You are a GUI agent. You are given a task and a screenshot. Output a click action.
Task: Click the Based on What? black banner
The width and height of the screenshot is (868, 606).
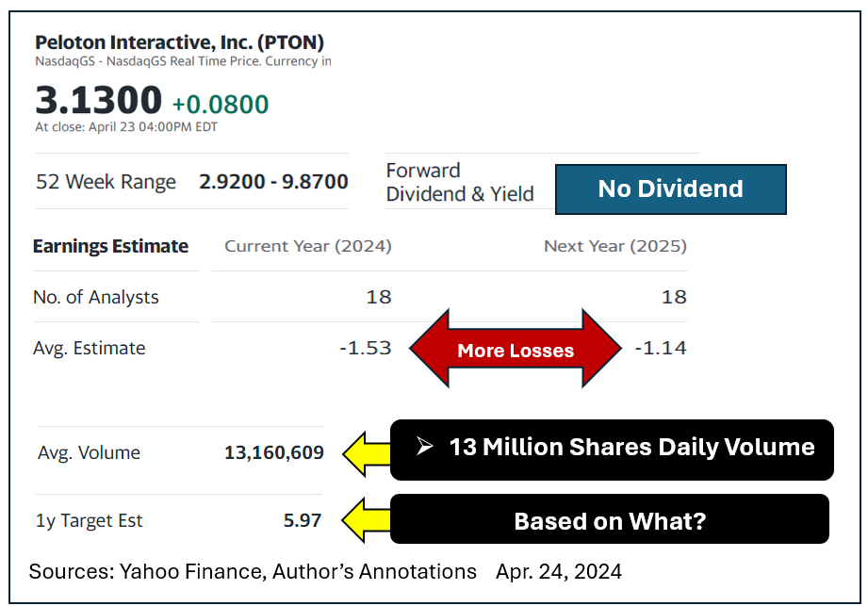point(610,519)
